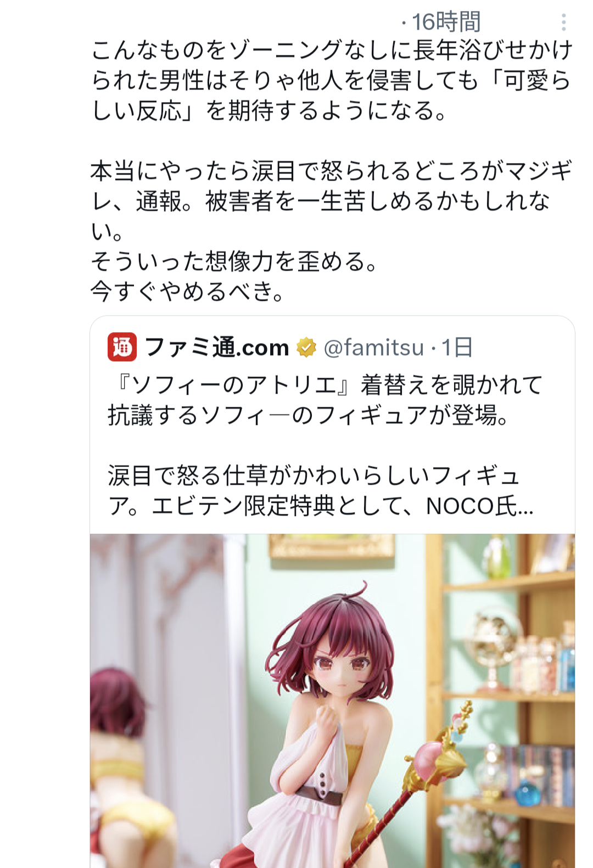Tap the line そういった想像力を歪める。
The width and height of the screenshot is (593, 868).
point(235,261)
